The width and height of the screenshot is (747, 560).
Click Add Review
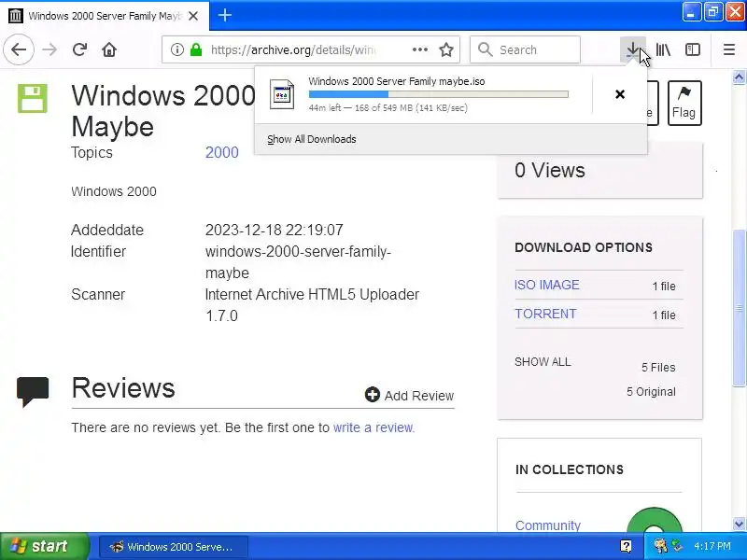409,395
